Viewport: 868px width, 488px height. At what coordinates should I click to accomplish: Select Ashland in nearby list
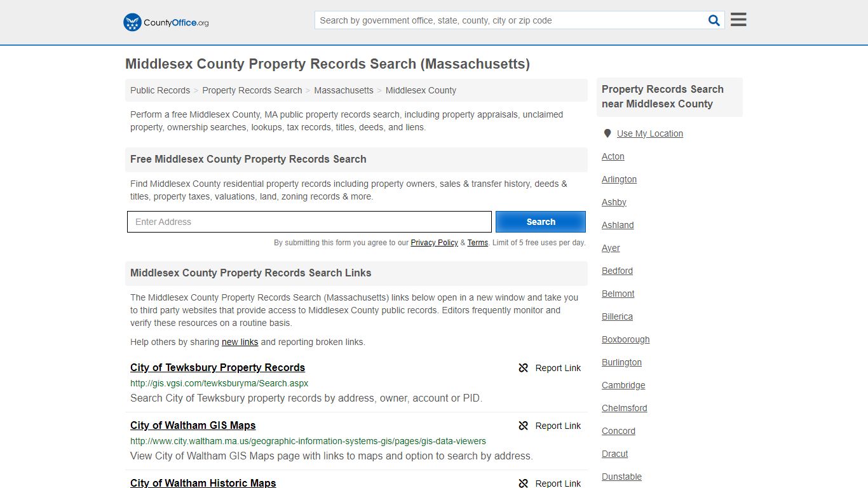(x=618, y=225)
